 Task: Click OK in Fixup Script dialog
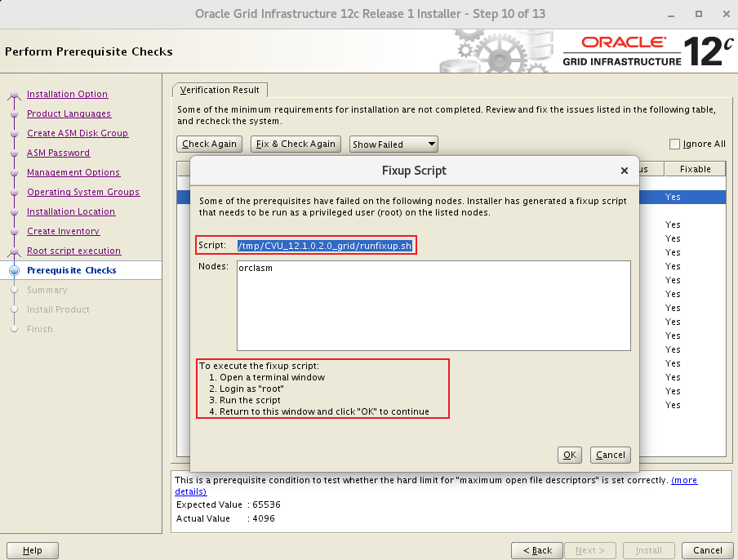569,455
